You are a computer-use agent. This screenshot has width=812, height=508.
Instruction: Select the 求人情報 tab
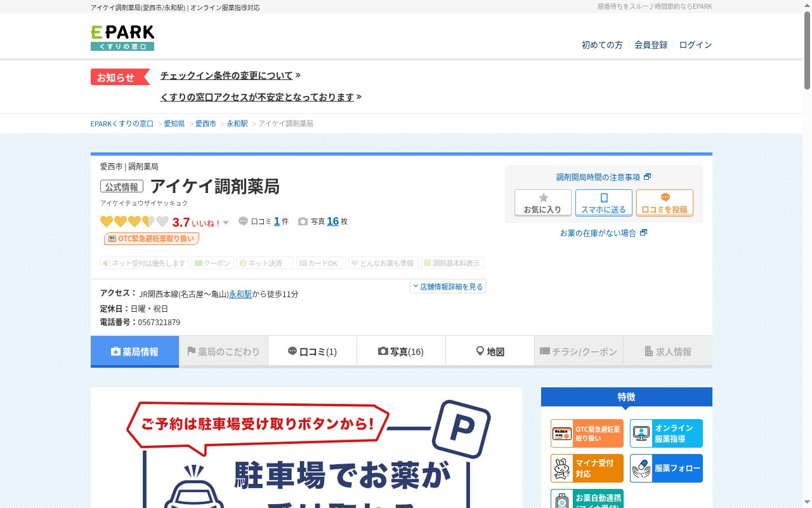(667, 351)
